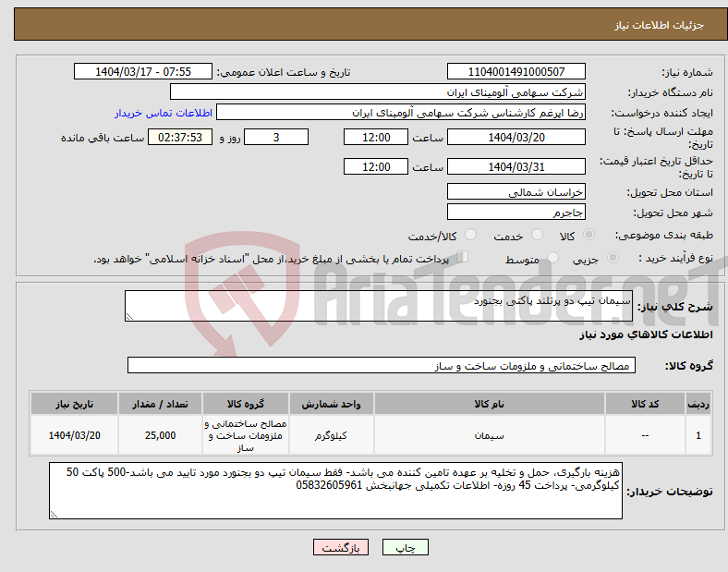The image size is (728, 572).
Task: Click the delivery province field خراسان شمالی
Action: (x=516, y=191)
